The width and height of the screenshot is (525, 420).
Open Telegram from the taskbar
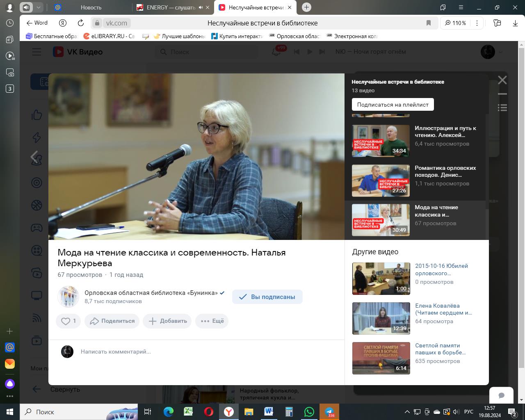329,412
